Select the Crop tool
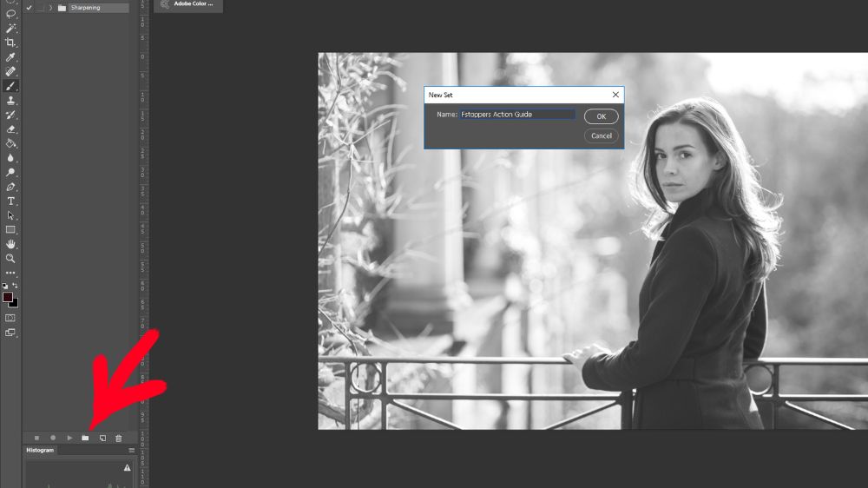Viewport: 868px width, 488px height. [x=10, y=43]
